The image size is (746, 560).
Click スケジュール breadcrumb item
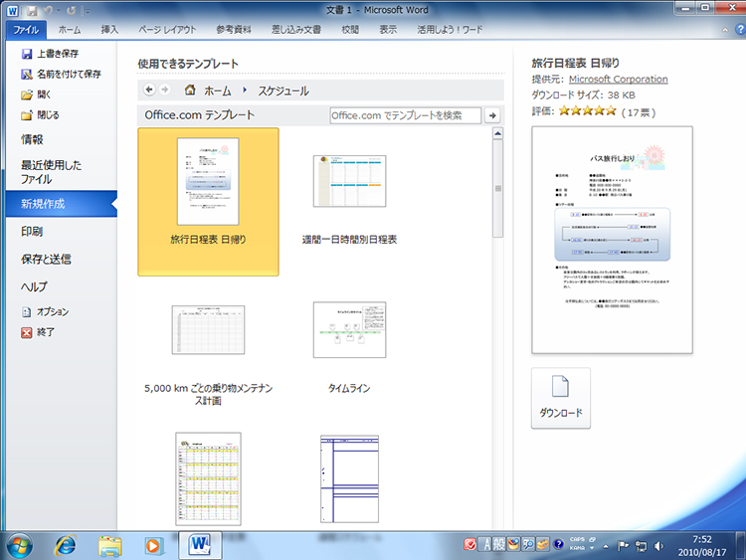click(x=283, y=91)
